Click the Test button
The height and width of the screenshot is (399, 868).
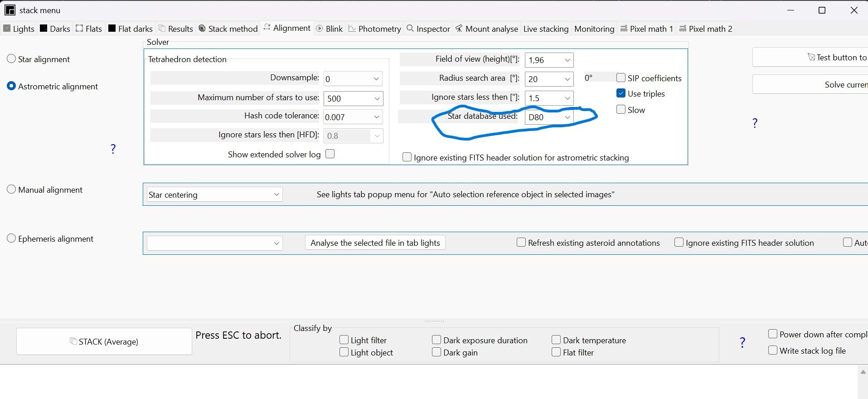click(x=810, y=57)
